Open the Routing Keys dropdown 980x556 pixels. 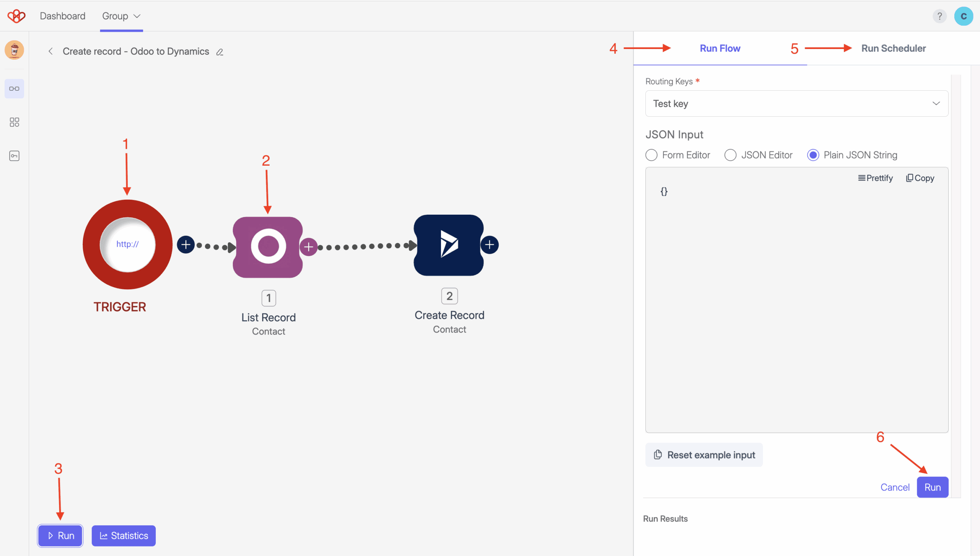(x=797, y=104)
